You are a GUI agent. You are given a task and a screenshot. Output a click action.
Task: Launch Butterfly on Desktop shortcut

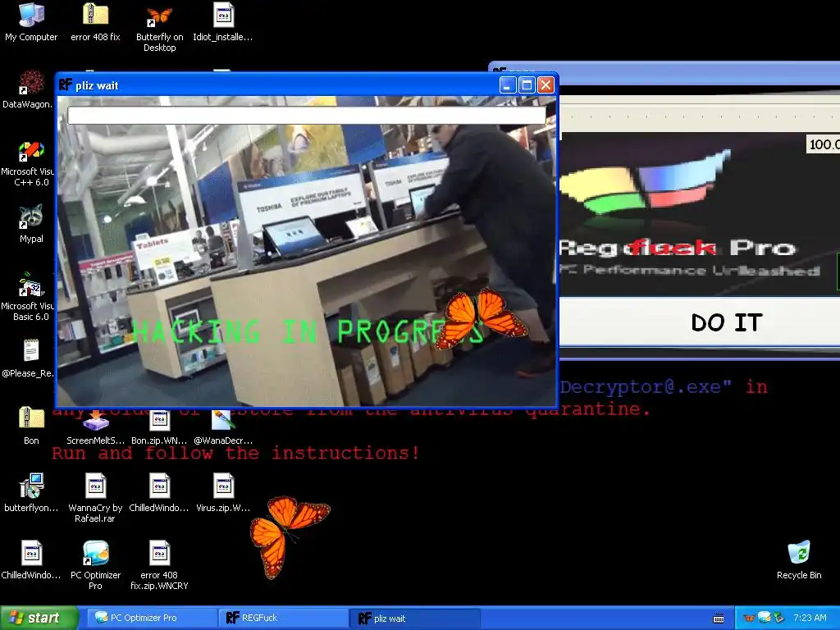[159, 28]
